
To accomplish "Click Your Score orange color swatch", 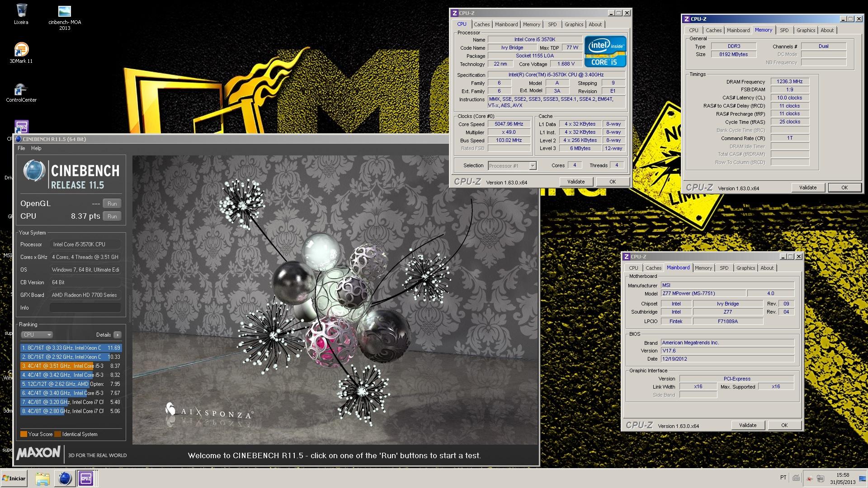I will pos(24,434).
